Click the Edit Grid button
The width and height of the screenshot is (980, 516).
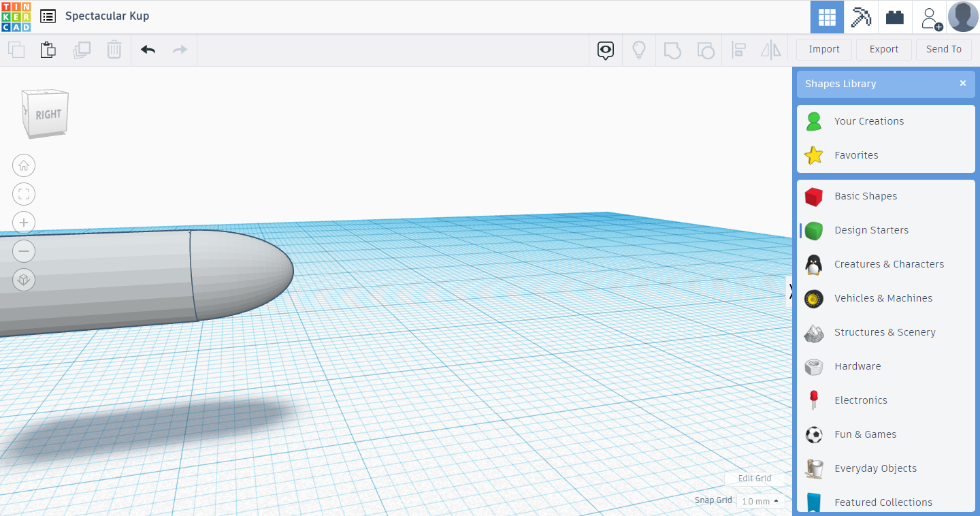click(x=755, y=479)
